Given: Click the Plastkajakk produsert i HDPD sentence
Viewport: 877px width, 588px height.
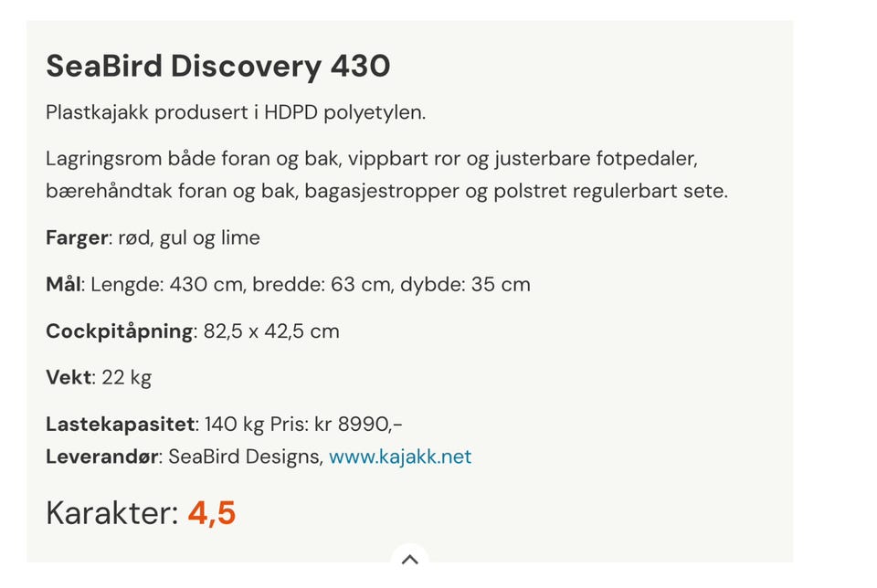Looking at the screenshot, I should pos(236,112).
